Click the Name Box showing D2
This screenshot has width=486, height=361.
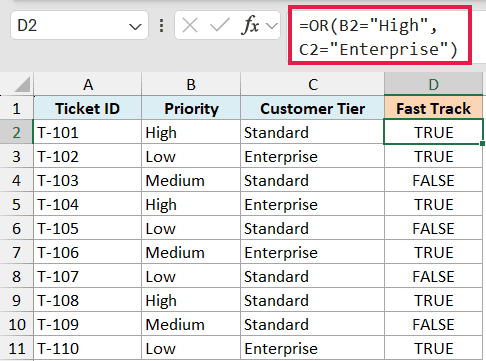pos(79,25)
